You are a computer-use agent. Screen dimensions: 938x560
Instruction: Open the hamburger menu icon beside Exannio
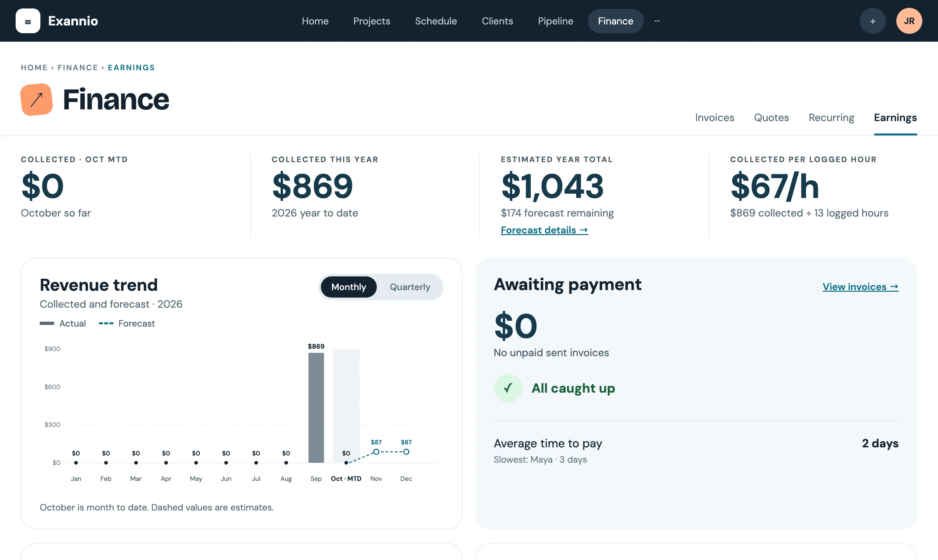pyautogui.click(x=28, y=21)
